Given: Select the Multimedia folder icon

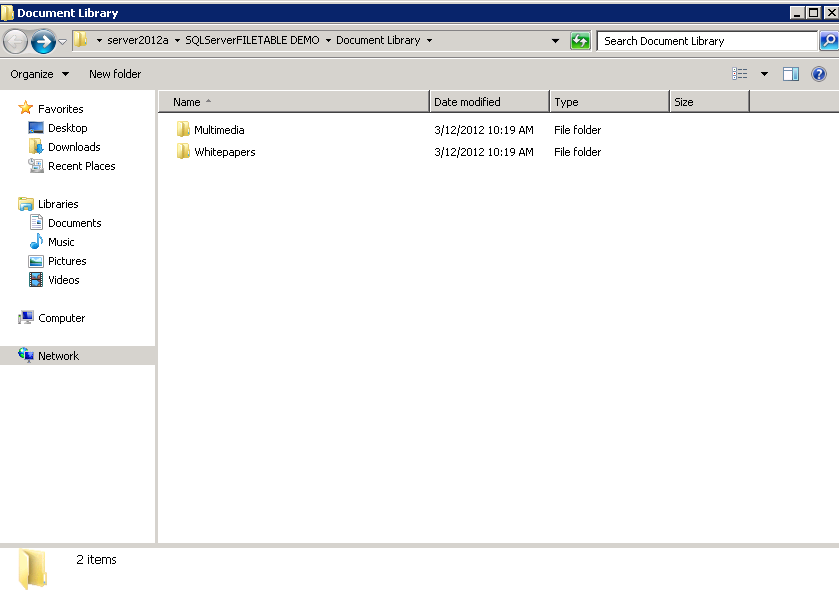Looking at the screenshot, I should pyautogui.click(x=183, y=130).
